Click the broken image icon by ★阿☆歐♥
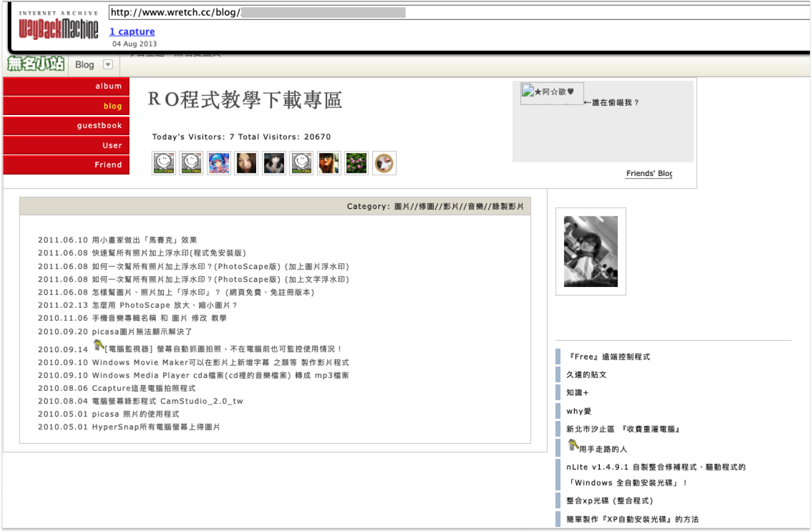 (x=528, y=91)
